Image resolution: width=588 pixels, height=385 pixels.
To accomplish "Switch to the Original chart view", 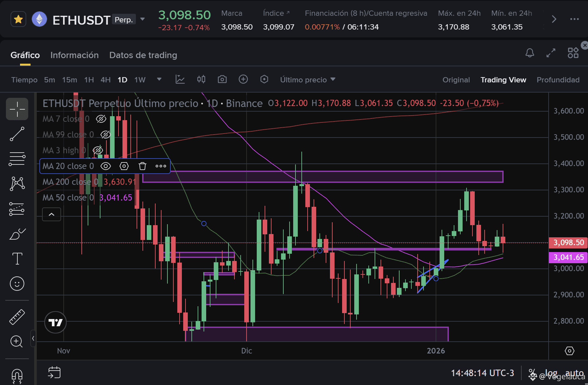I will 456,80.
